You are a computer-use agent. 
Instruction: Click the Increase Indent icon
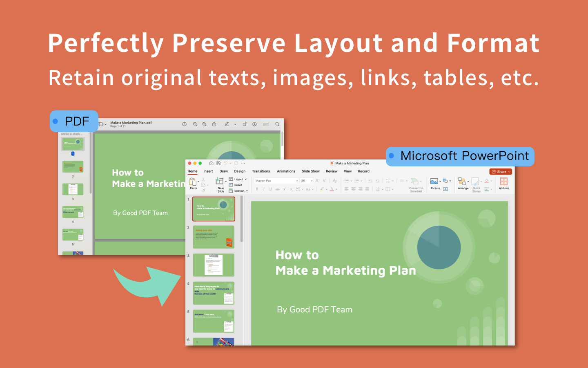[377, 181]
